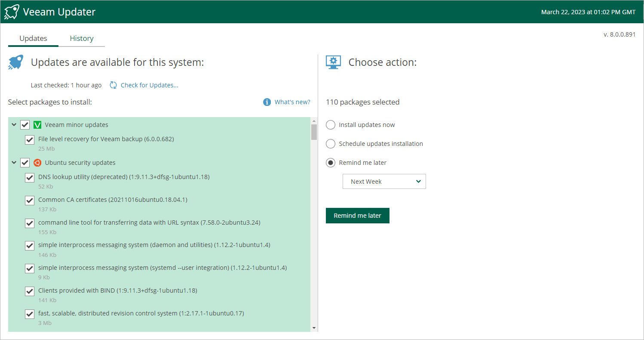
Task: Click the package list scrollbar down arrow
Action: click(x=314, y=328)
